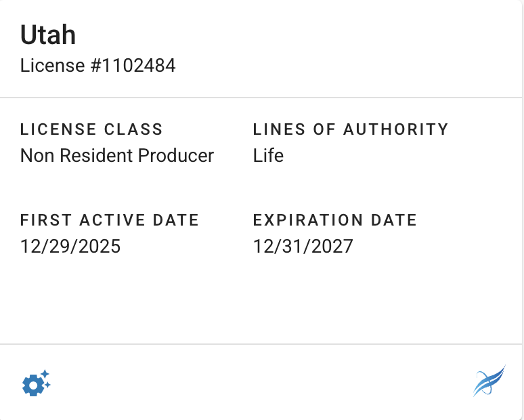Click the empty footer space between the icons
The image size is (524, 420).
pyautogui.click(x=262, y=383)
